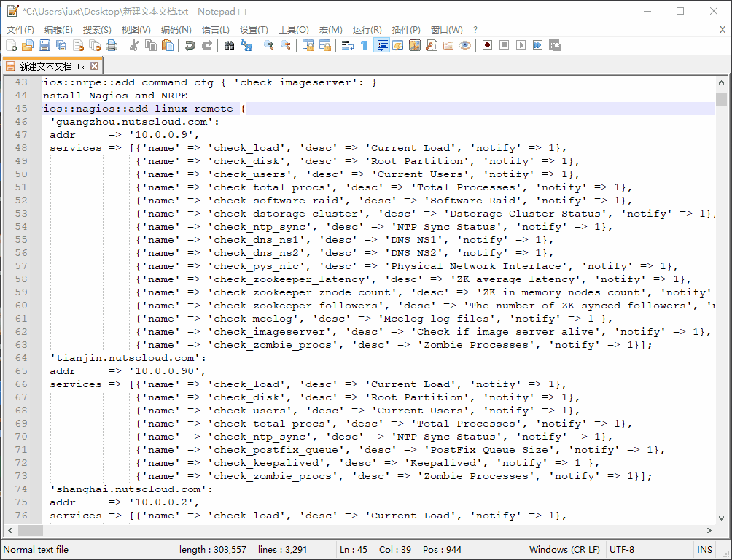This screenshot has height=560, width=732.
Task: Close the 新建文本文档.txt tab with its X button
Action: (x=95, y=66)
